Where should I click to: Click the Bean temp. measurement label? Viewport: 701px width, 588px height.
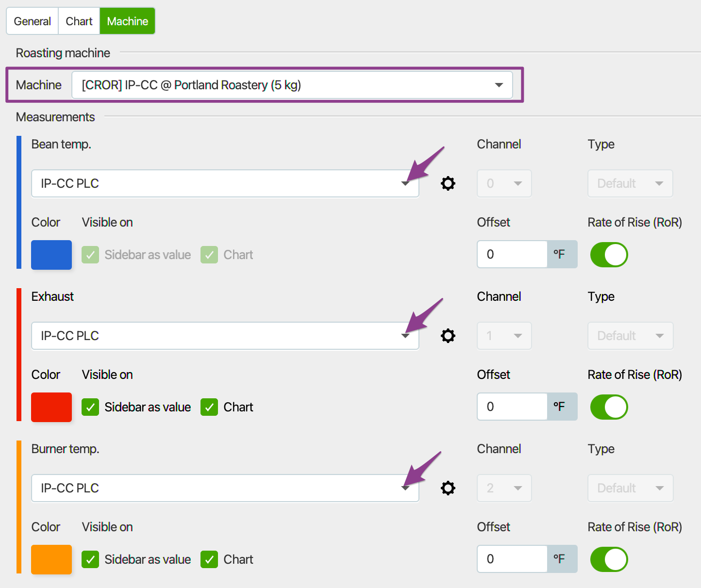61,144
